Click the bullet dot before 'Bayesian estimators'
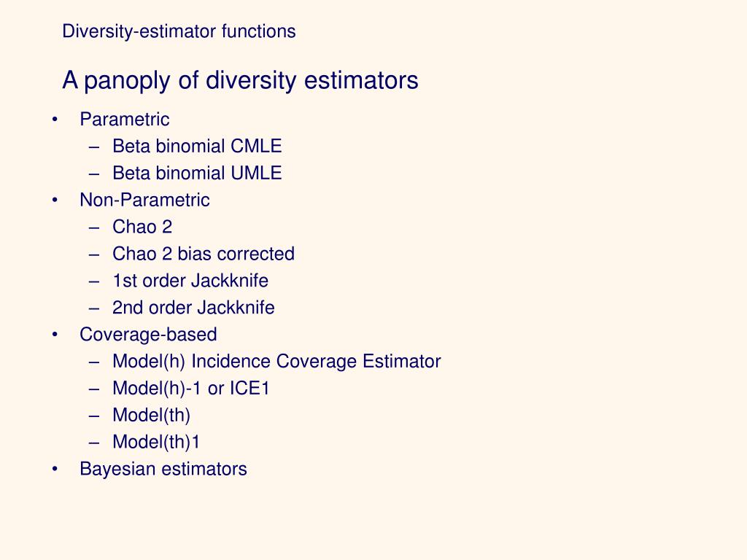Image resolution: width=747 pixels, height=560 pixels. 55,470
